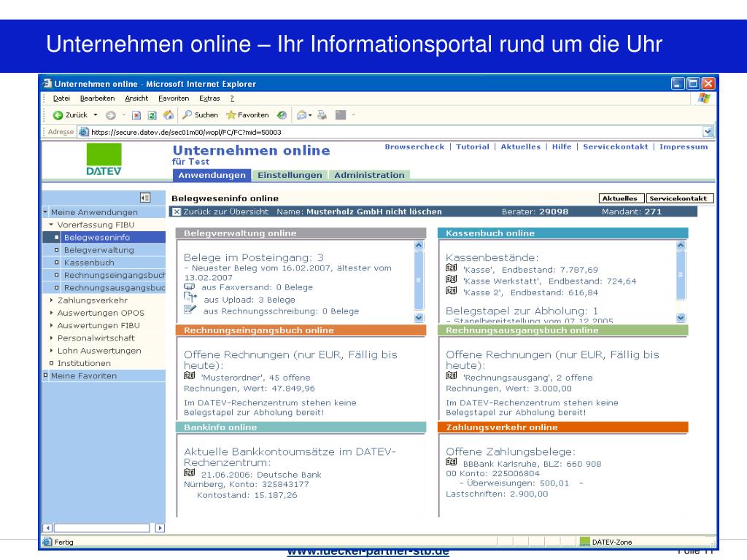This screenshot has width=747, height=560.
Task: Refresh the page using the green refresh icon
Action: click(x=152, y=115)
